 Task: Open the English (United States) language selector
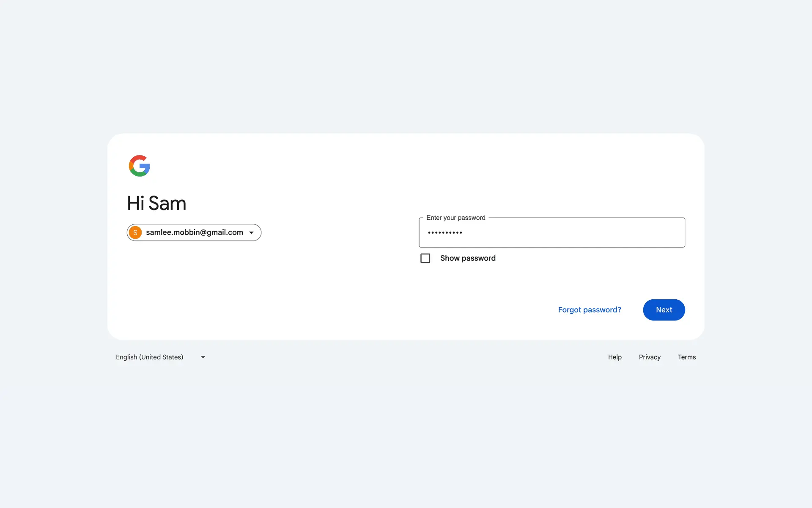pos(150,357)
